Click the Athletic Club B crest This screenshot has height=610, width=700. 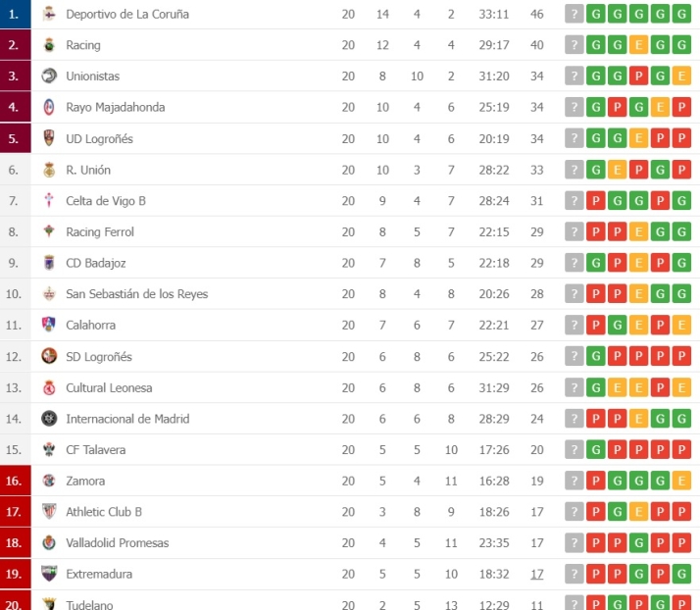pos(49,512)
